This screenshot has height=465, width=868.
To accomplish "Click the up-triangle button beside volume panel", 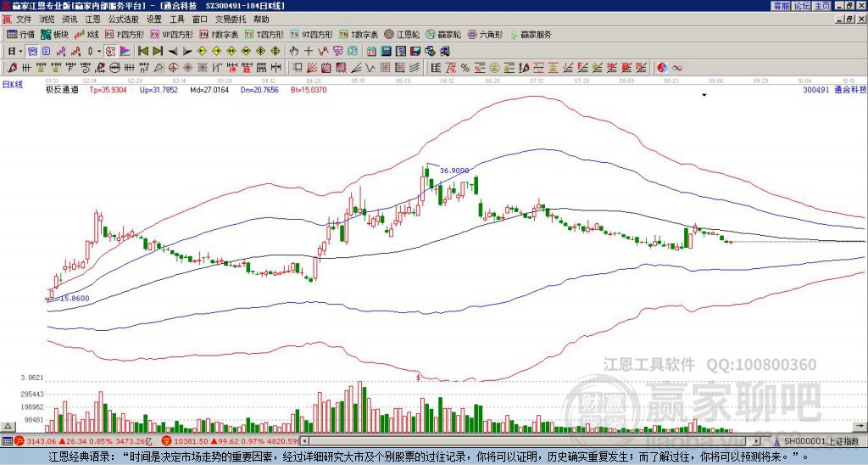I will pyautogui.click(x=8, y=426).
